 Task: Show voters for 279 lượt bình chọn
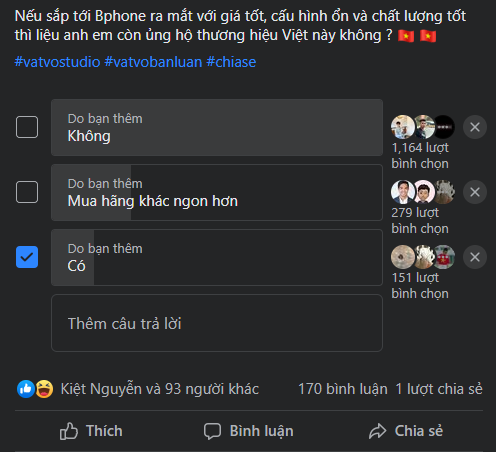tap(420, 221)
